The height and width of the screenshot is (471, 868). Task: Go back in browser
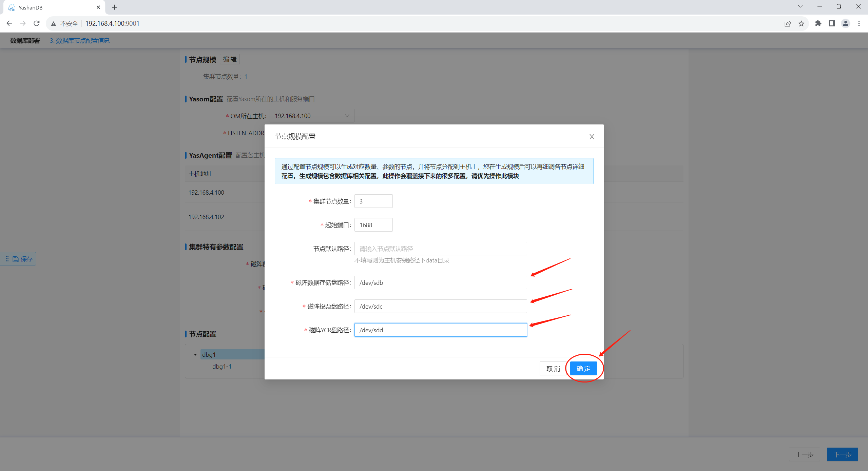(9, 23)
